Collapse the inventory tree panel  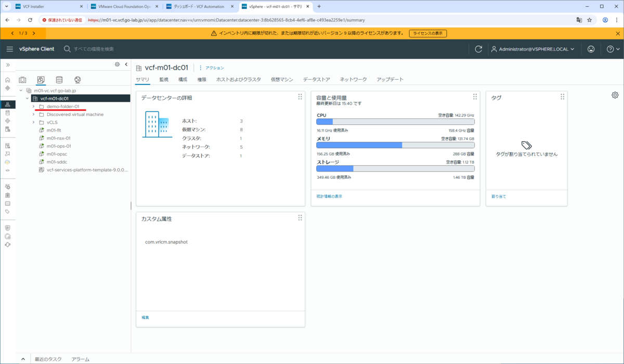tap(126, 64)
